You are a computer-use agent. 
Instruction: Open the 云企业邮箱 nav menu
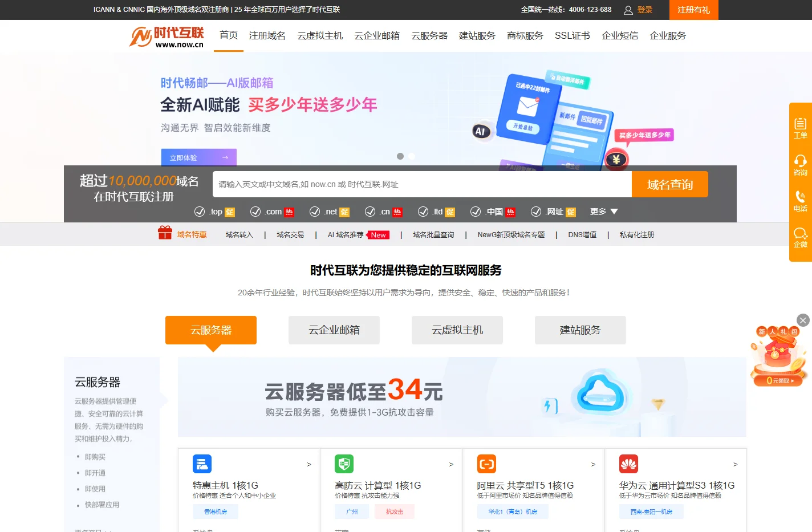point(377,35)
